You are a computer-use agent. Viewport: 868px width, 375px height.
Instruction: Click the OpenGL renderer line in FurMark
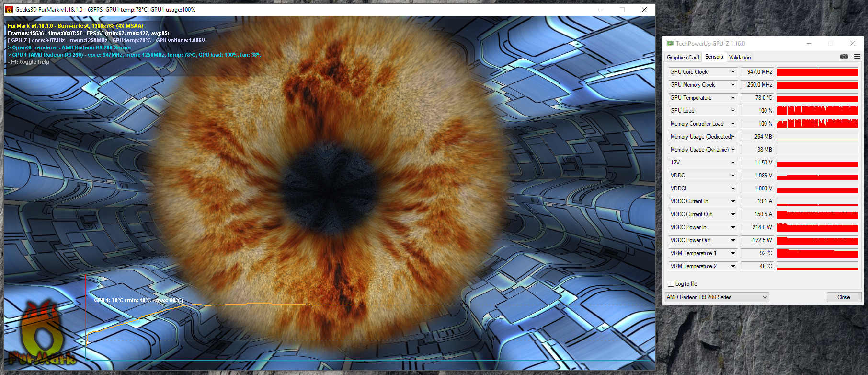[x=69, y=47]
